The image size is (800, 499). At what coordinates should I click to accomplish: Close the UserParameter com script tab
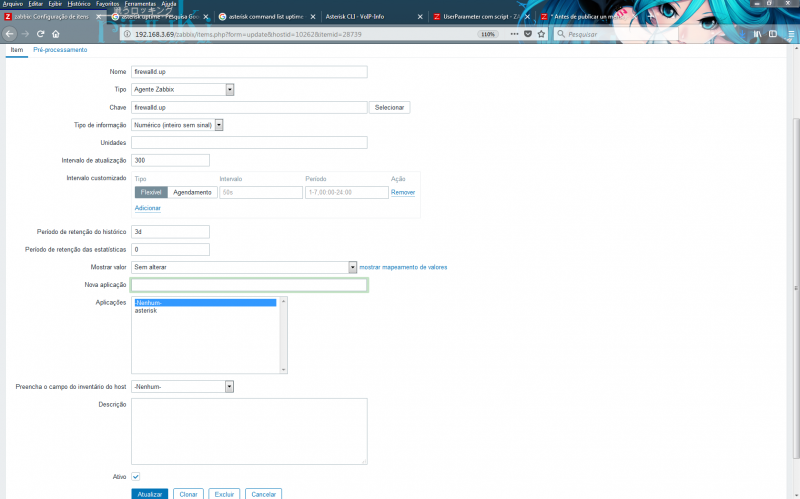(x=527, y=17)
